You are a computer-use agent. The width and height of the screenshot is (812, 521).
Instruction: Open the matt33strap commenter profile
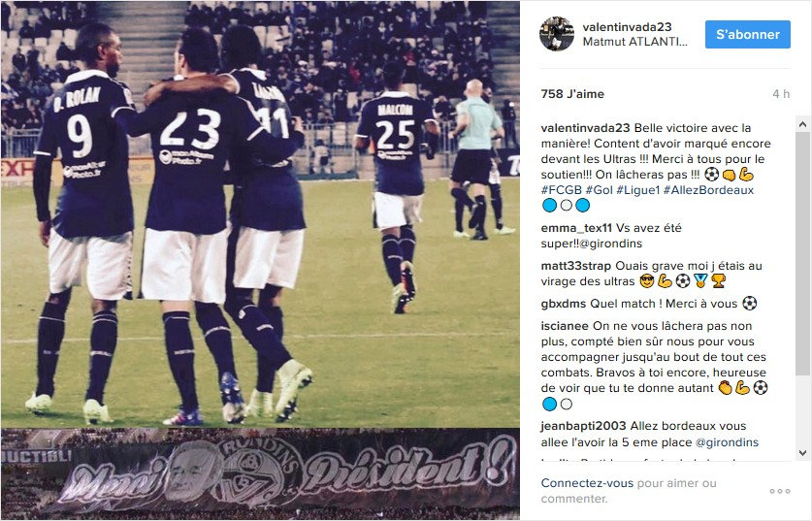pyautogui.click(x=576, y=266)
